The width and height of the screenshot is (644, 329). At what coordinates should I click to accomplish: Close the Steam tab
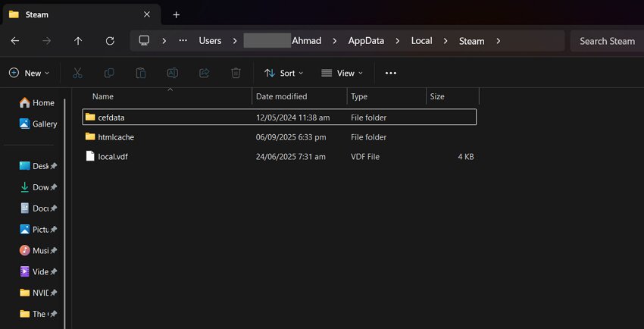[147, 14]
